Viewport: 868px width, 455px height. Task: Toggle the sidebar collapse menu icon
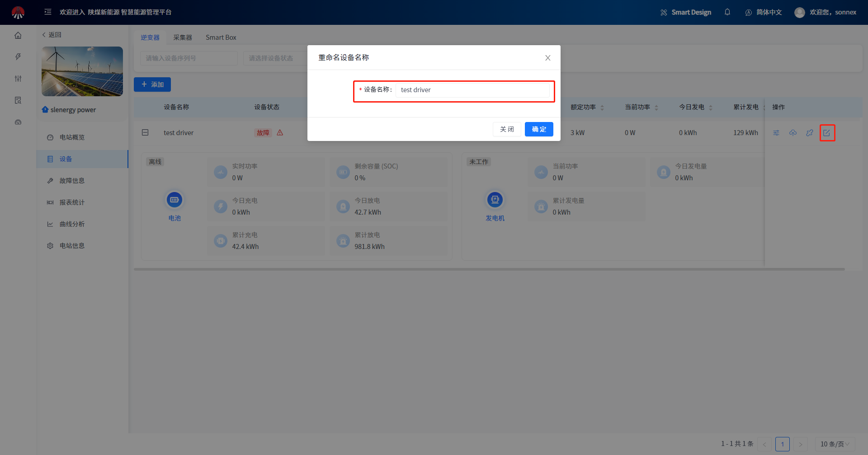point(48,12)
